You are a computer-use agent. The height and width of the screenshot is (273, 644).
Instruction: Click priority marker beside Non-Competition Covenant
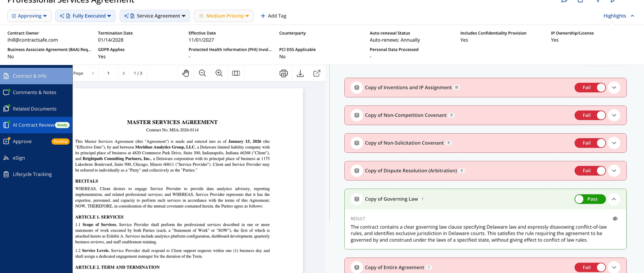pos(452,115)
